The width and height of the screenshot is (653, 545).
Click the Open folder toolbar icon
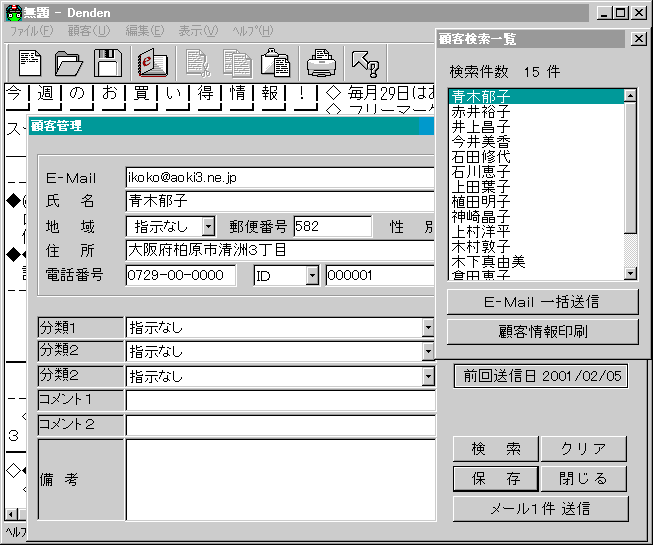click(x=69, y=63)
